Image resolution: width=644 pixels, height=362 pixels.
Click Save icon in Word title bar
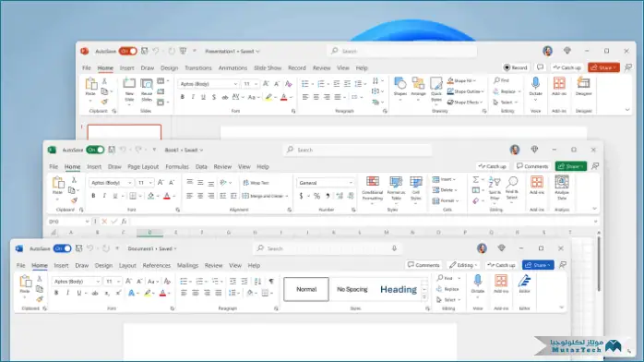coord(78,248)
